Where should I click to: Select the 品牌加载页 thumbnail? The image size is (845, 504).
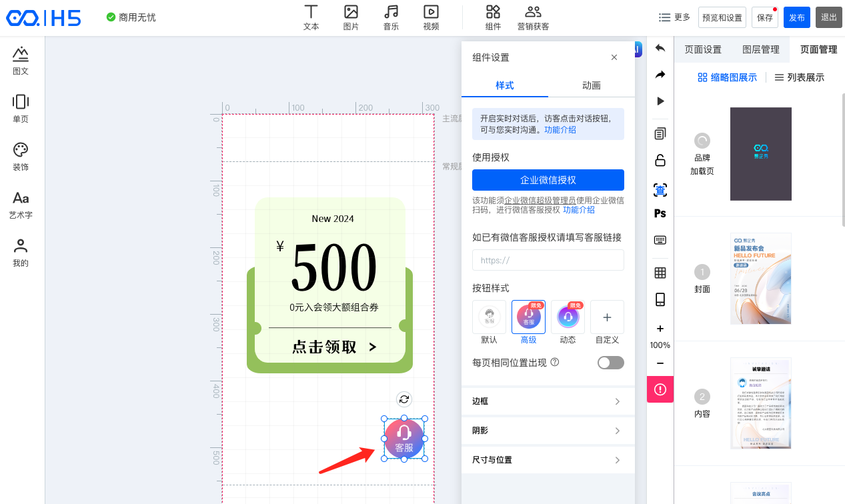pyautogui.click(x=761, y=154)
